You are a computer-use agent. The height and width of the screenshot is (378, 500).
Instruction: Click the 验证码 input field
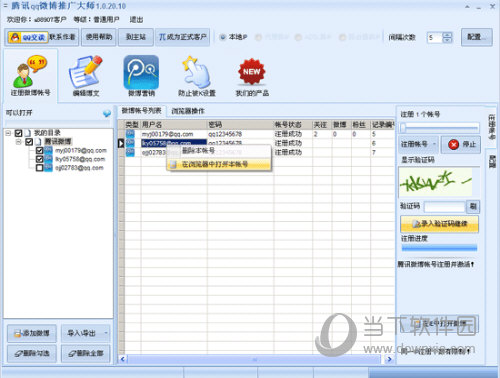point(445,207)
